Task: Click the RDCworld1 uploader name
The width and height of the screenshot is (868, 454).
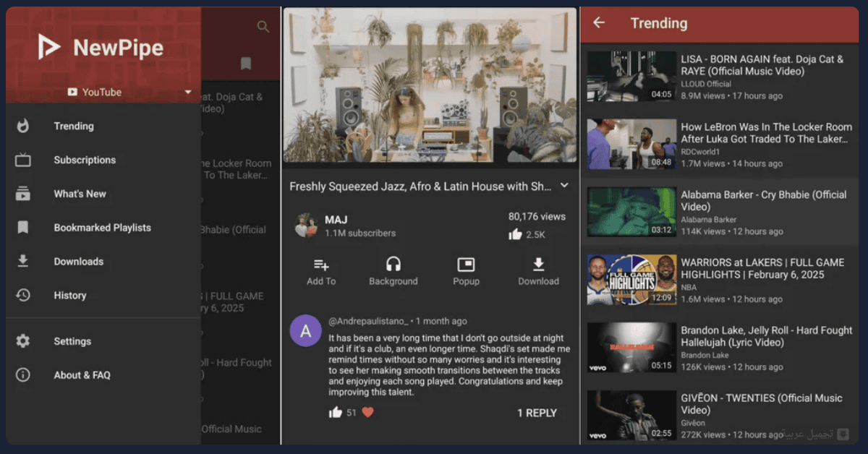Action: (x=702, y=152)
